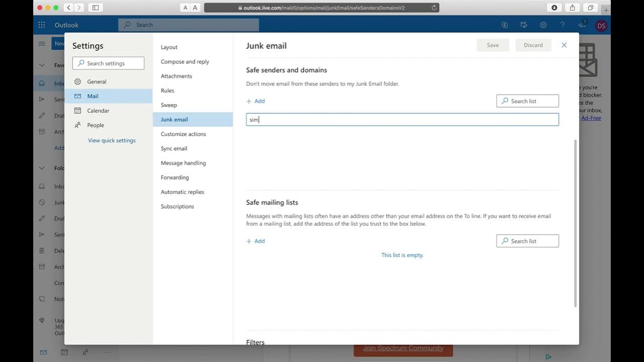
Task: Open the Deleted Items trash icon
Action: coord(42,251)
